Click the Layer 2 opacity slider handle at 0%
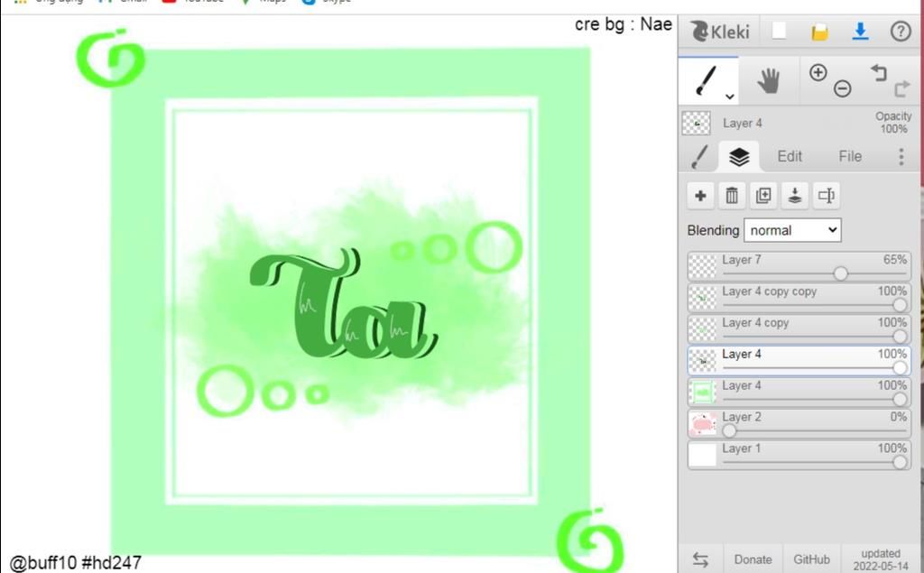 (729, 431)
